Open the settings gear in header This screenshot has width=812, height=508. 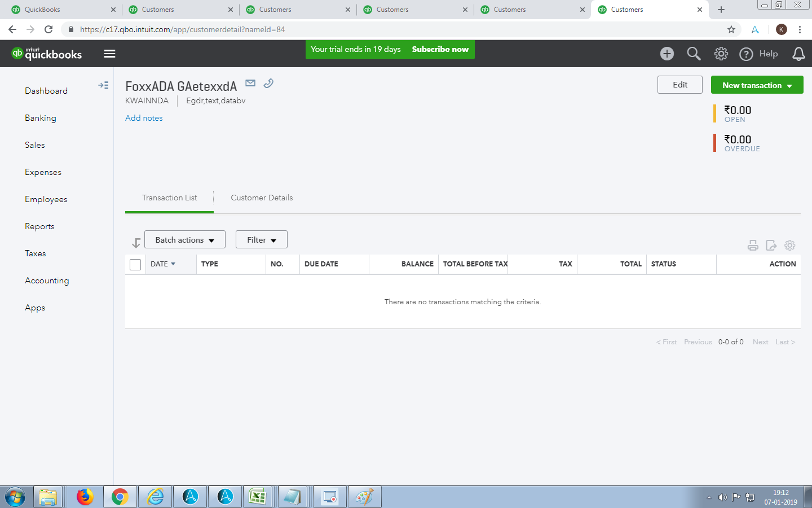[x=721, y=54]
